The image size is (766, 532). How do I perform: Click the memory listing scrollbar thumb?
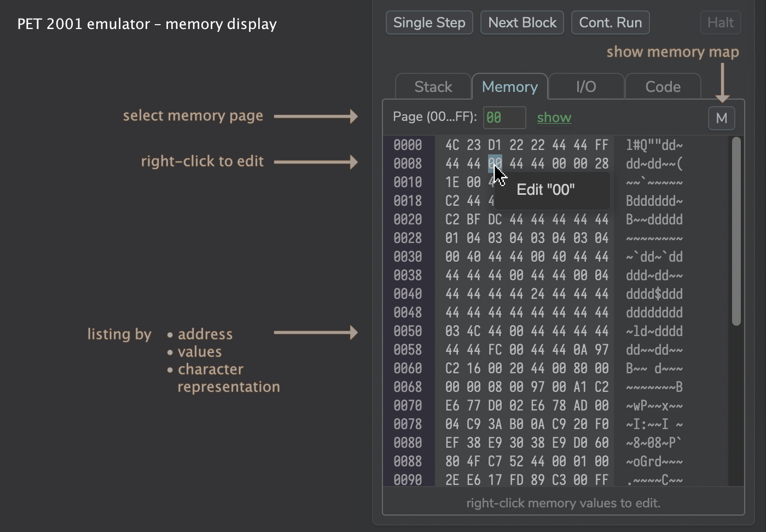coord(736,232)
